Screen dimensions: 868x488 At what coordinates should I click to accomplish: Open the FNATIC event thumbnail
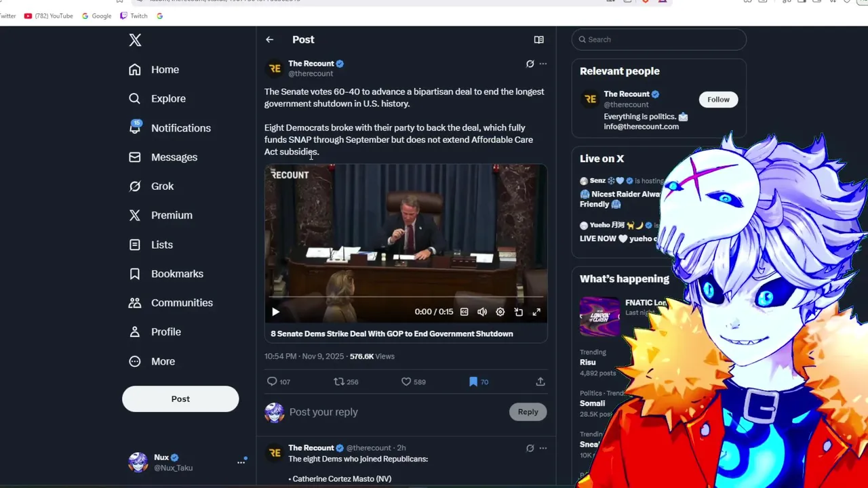pyautogui.click(x=599, y=317)
